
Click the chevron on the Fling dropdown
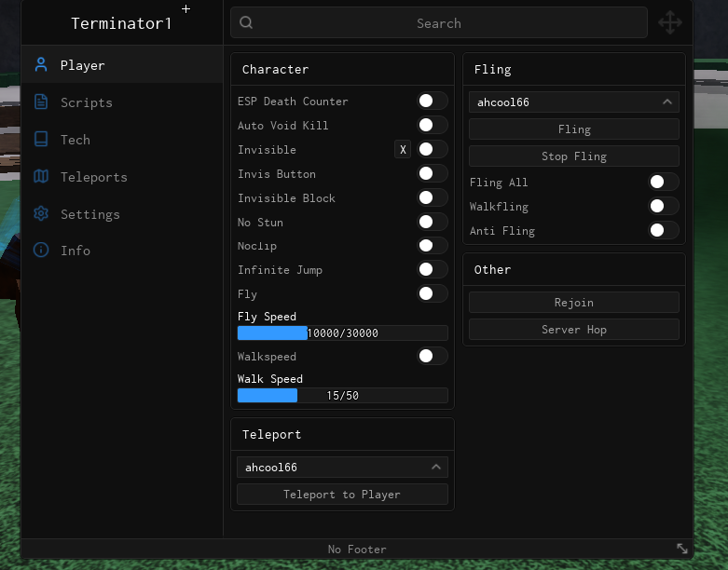coord(667,102)
